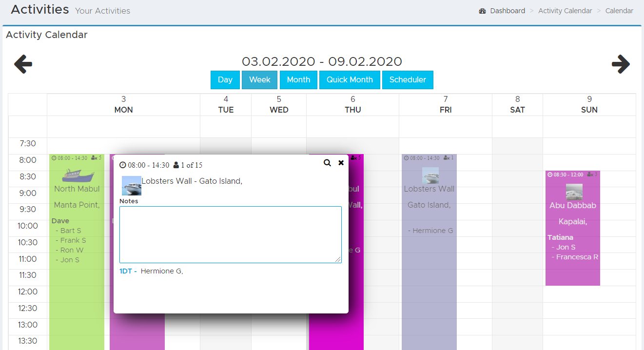
Task: Click the Dashboard gauge icon in the breadcrumb
Action: (483, 11)
